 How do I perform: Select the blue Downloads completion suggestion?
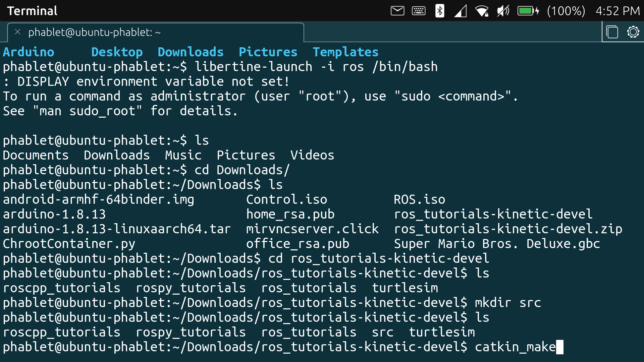point(190,52)
